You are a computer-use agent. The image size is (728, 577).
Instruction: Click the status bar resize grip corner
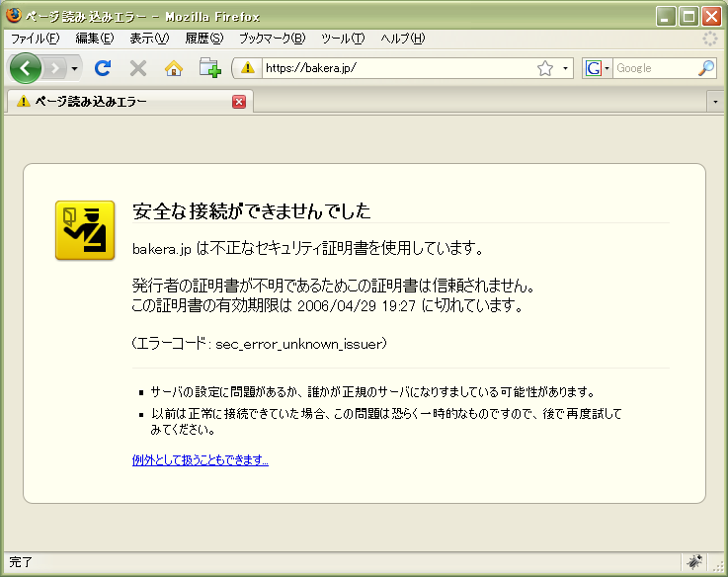[719, 565]
